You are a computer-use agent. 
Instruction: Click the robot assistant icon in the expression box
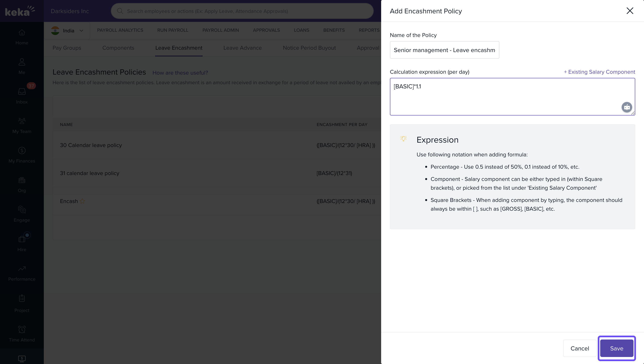(626, 107)
